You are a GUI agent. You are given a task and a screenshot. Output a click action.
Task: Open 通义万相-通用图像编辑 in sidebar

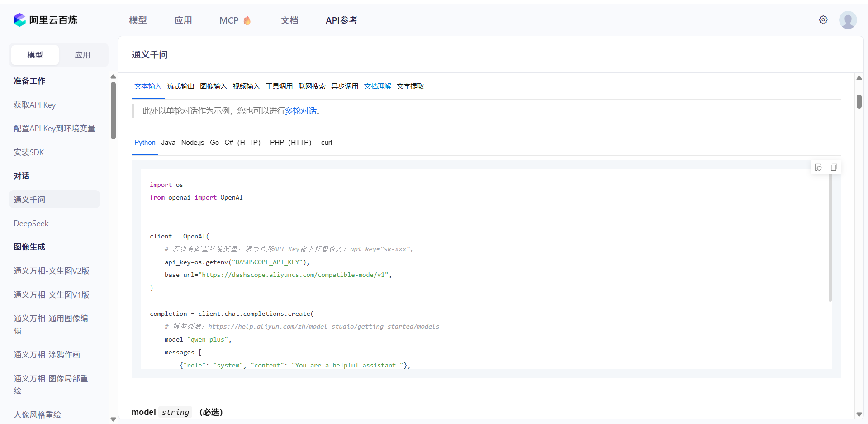(x=51, y=324)
